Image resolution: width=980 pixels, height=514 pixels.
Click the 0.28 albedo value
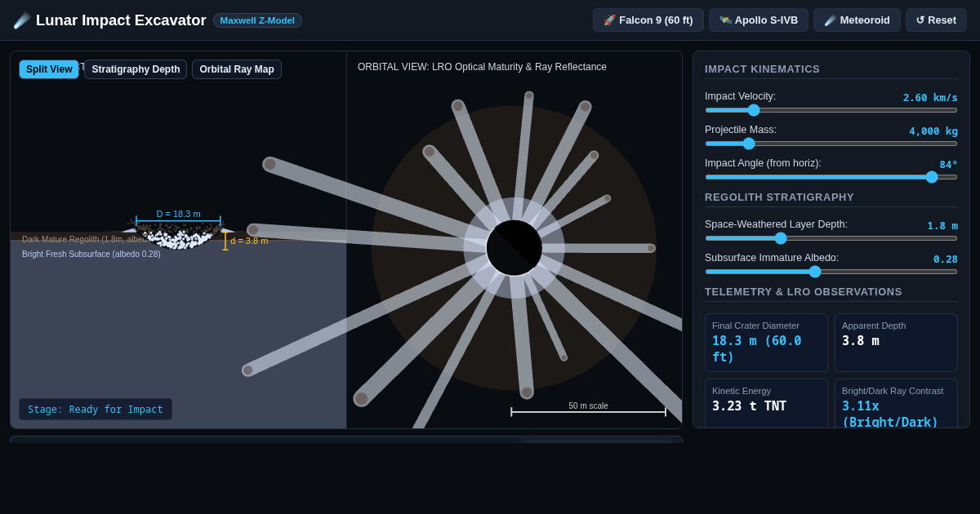pyautogui.click(x=946, y=259)
